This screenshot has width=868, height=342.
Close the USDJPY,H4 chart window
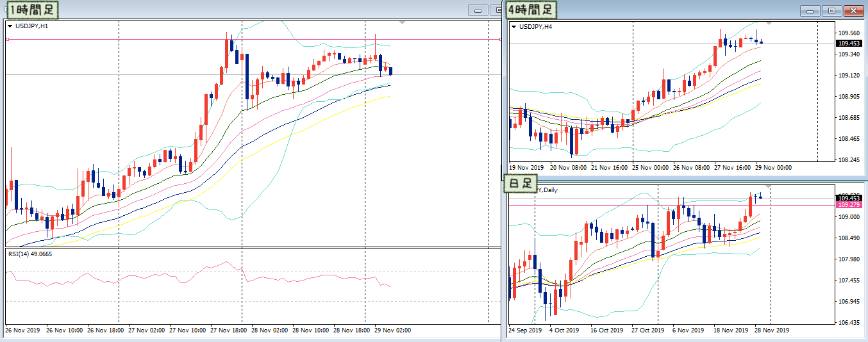pos(853,10)
